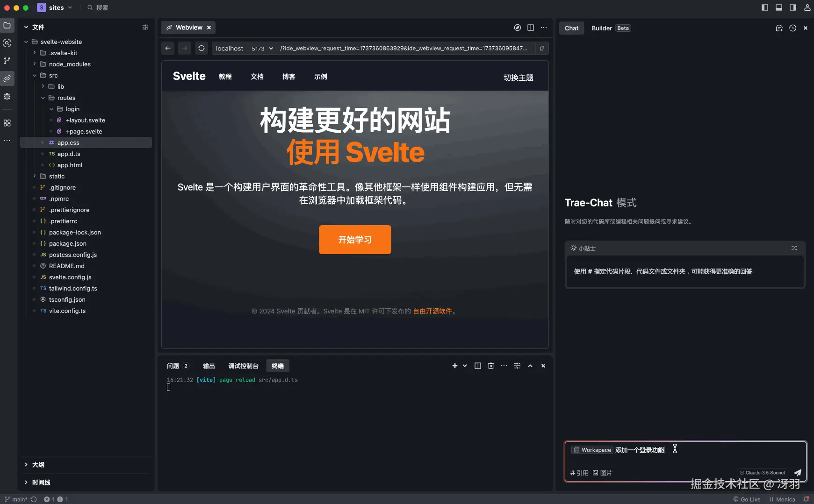Start a new chat in Trae panel
Viewport: 814px width, 504px height.
coord(779,28)
